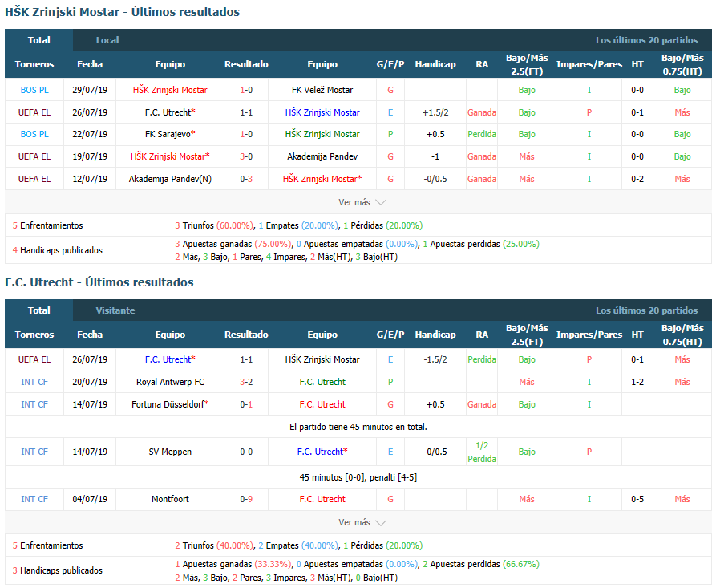Screen dimensions: 720x588
Task: Select Total tab in Zrinjski Mostar table
Action: 39,40
